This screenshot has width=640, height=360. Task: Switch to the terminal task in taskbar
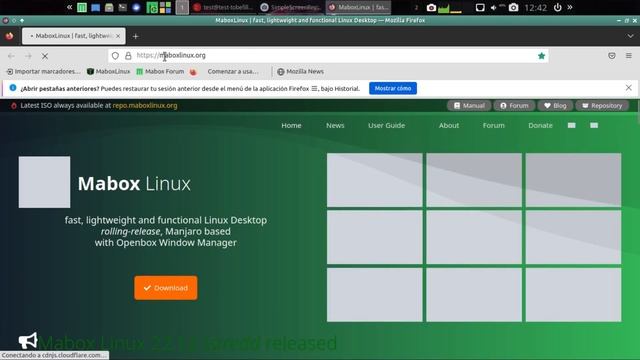point(224,7)
